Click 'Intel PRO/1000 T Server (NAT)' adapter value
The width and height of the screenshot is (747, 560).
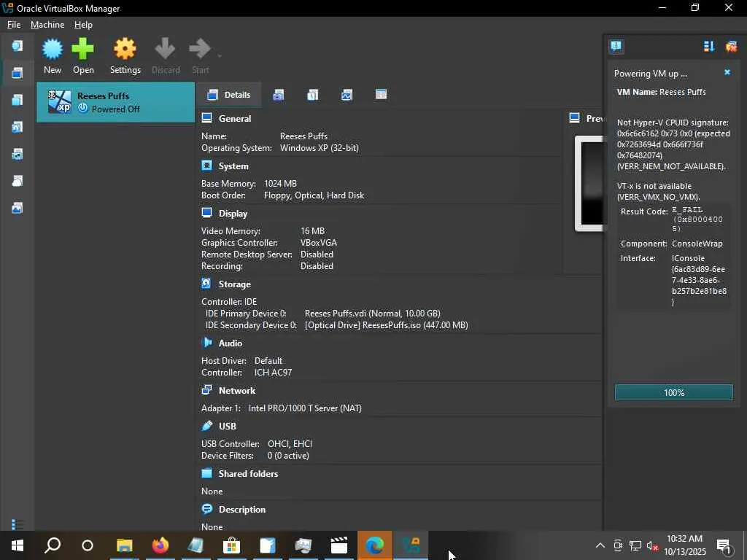click(x=305, y=408)
